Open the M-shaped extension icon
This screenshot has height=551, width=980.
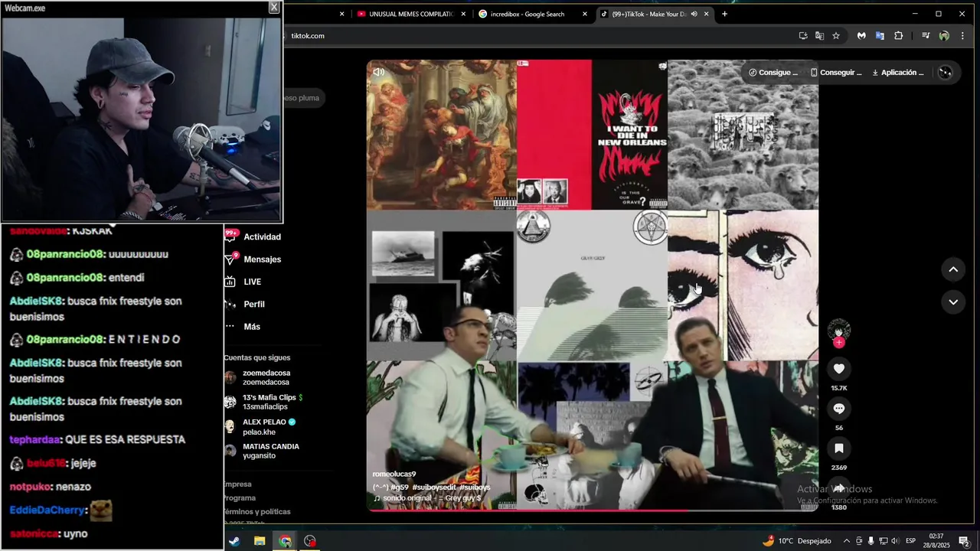pos(861,36)
